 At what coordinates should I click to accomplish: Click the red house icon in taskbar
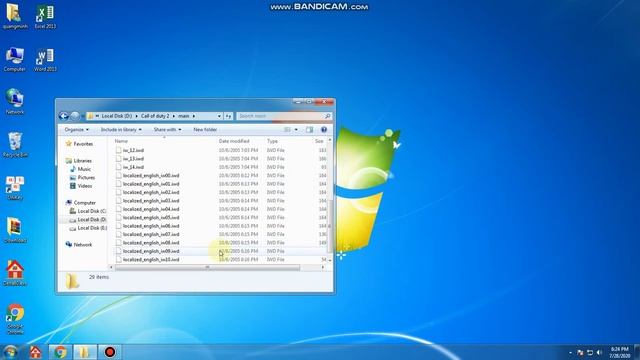(35, 352)
